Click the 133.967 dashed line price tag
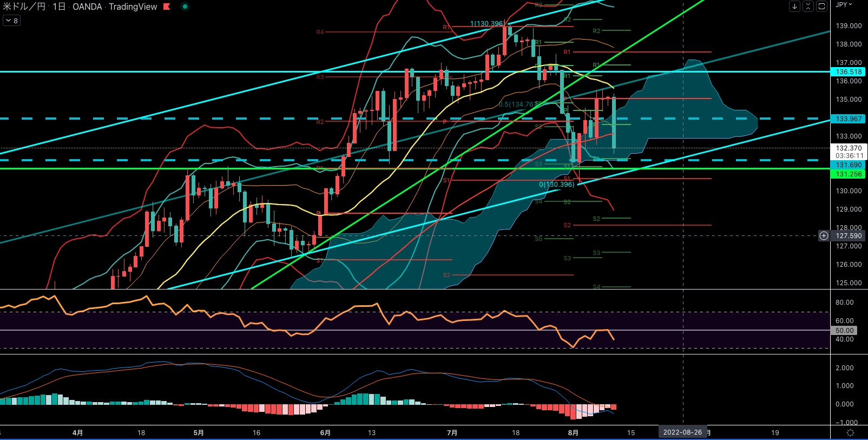868x440 pixels. coord(849,119)
